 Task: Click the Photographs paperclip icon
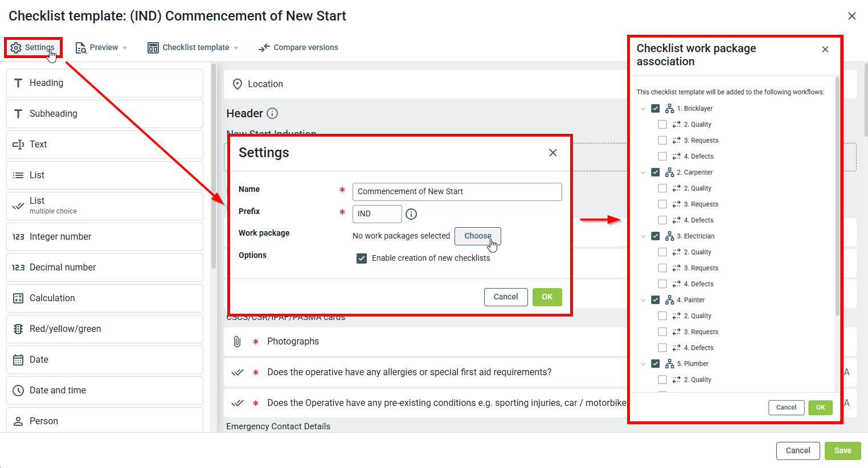pos(238,342)
